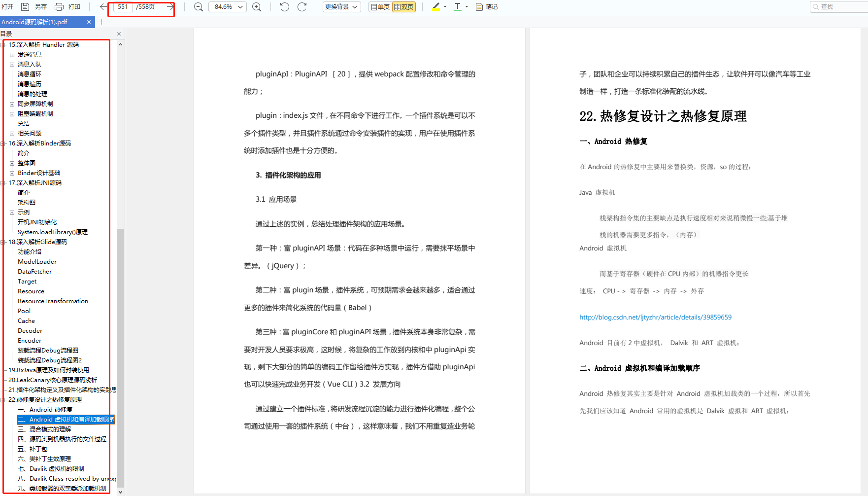Open outline entry 17.深入解析JNI源码
This screenshot has width=868, height=496.
(35, 183)
